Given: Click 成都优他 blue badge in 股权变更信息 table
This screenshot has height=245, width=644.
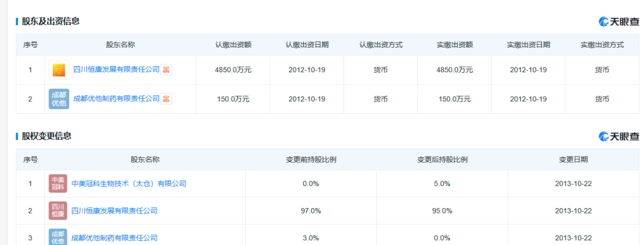Looking at the screenshot, I should pos(57,238).
